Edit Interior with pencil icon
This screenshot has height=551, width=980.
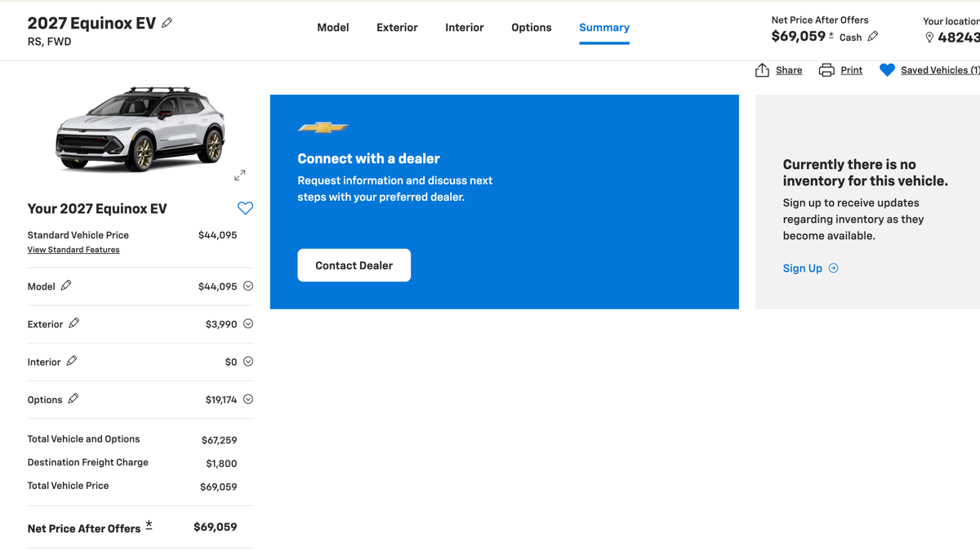(x=72, y=361)
